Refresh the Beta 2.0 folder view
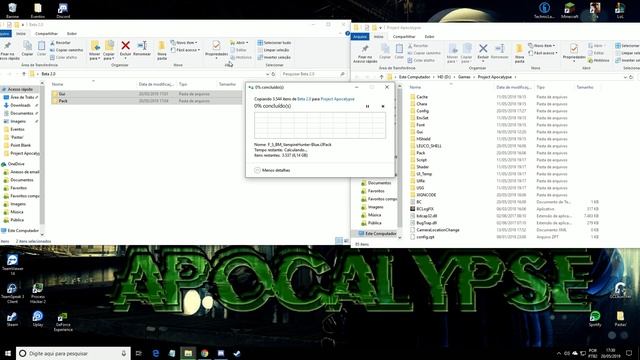 (x=273, y=74)
